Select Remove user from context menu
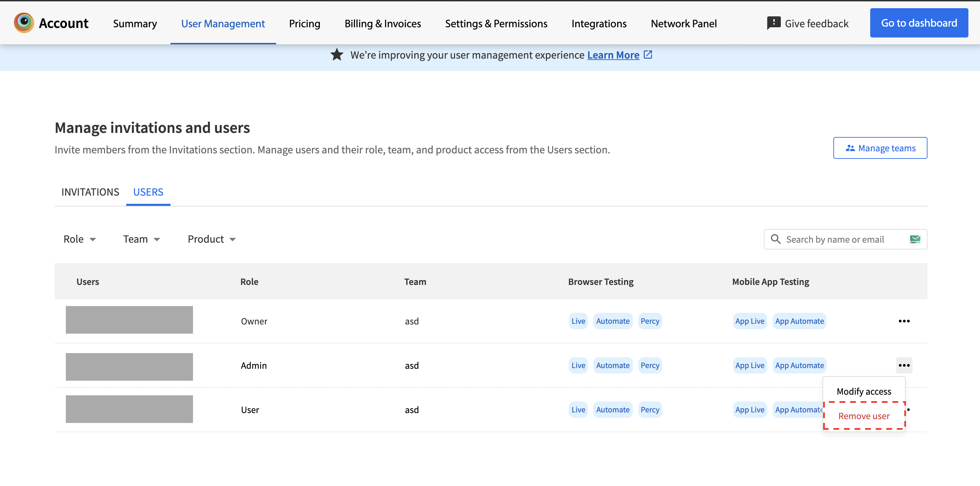Viewport: 980px width, 486px height. tap(864, 416)
